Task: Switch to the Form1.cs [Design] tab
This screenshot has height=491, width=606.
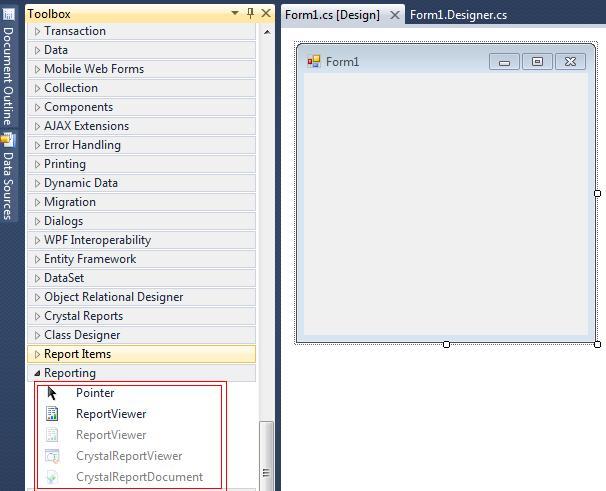Action: pyautogui.click(x=332, y=15)
